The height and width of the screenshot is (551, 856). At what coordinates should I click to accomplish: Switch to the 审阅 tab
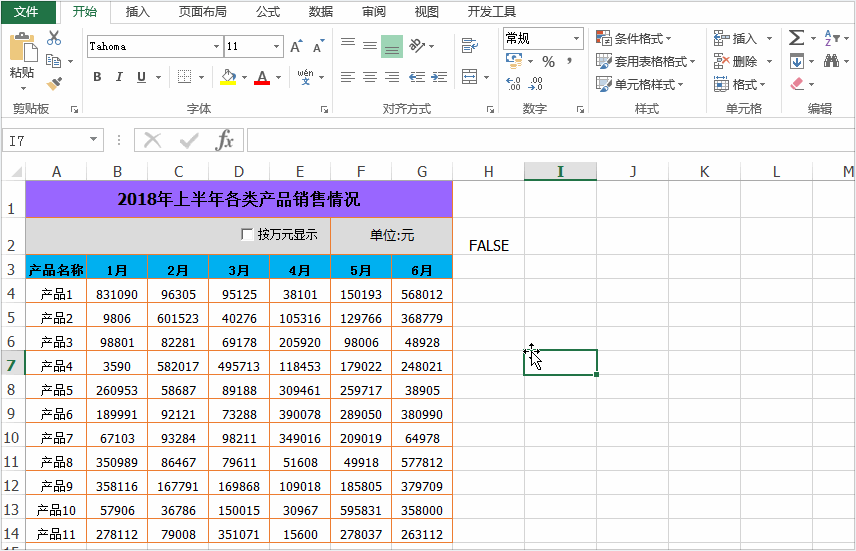(373, 11)
